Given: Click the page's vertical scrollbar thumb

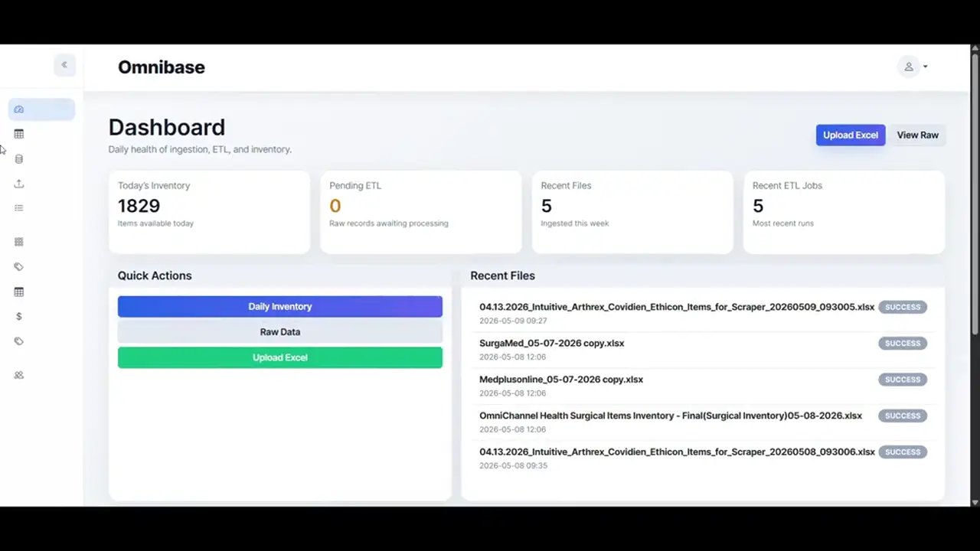Looking at the screenshot, I should pos(975,194).
